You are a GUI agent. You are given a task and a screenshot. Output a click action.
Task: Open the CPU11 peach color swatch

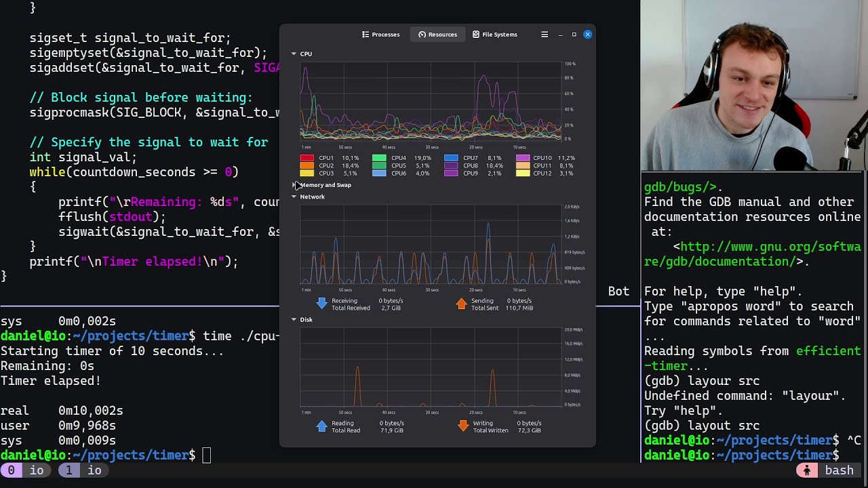point(523,165)
